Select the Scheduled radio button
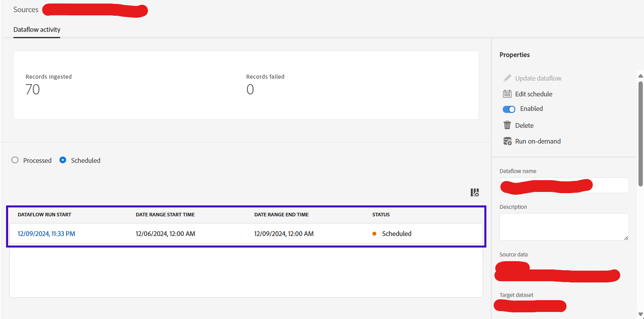The image size is (644, 319). point(63,160)
